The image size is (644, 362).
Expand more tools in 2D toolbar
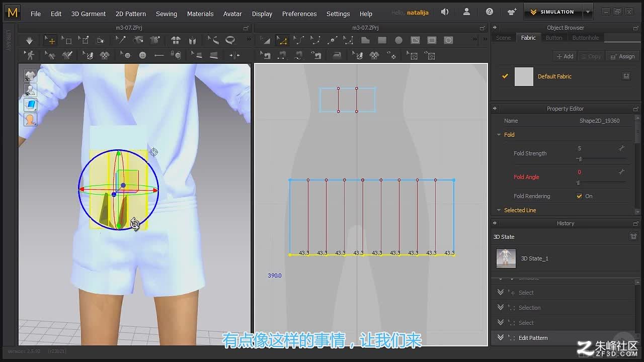[474, 40]
